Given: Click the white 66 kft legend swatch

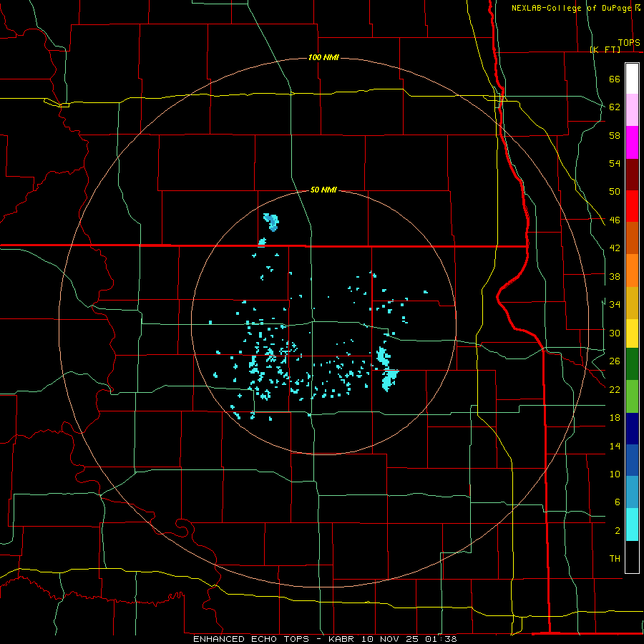Looking at the screenshot, I should tap(632, 79).
